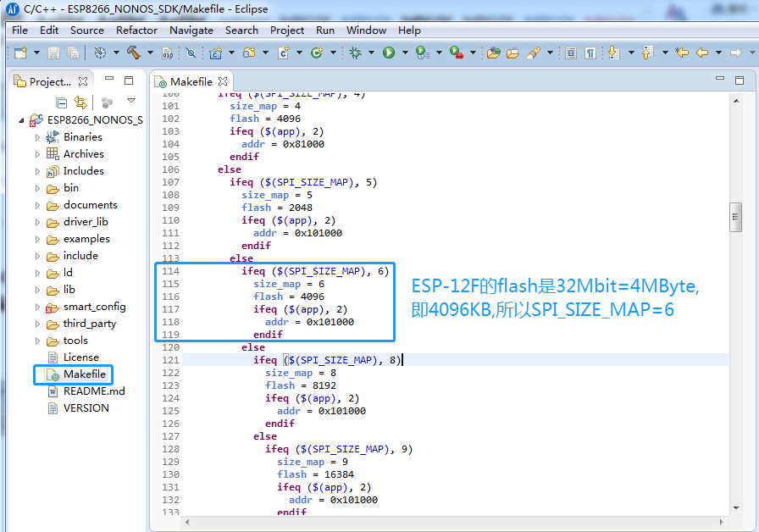Click the Next Annotation icon
This screenshot has height=532, width=759.
pyautogui.click(x=614, y=53)
